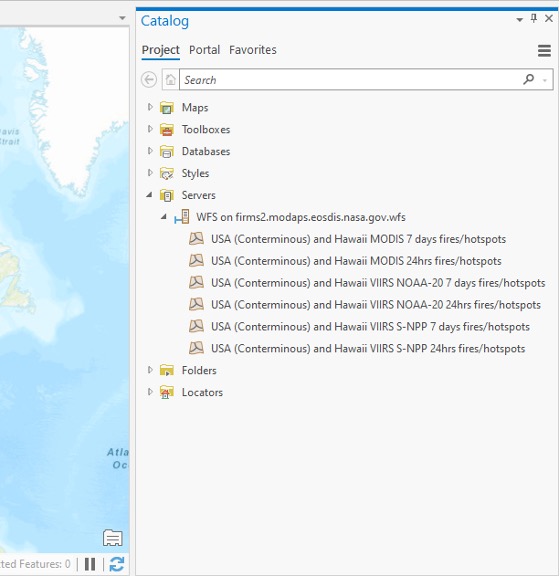Switch to the Favorites tab
This screenshot has height=576, width=560.
(x=253, y=50)
